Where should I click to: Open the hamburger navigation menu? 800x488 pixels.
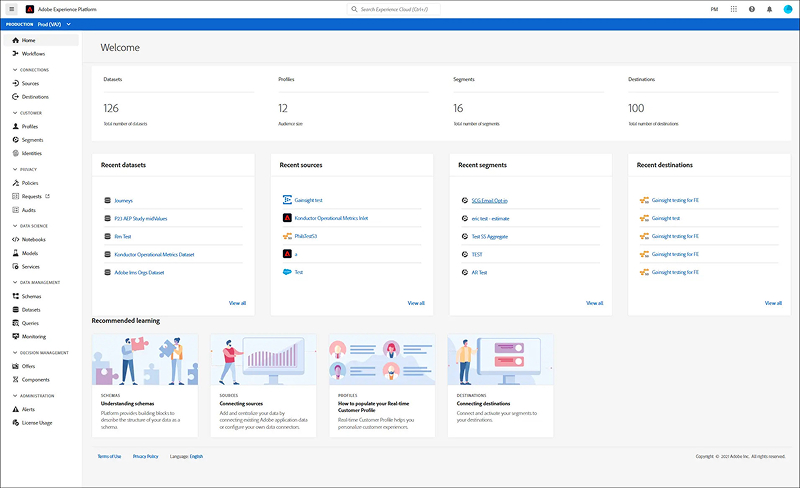click(11, 9)
